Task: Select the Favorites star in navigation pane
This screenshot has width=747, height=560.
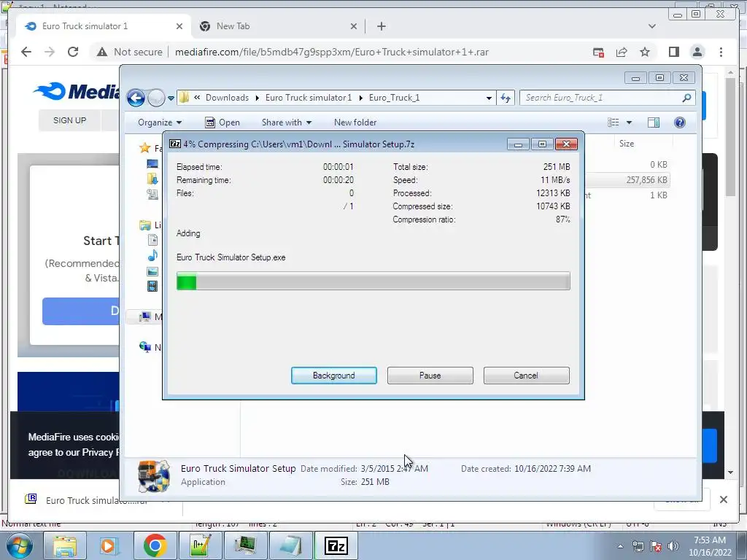Action: click(x=145, y=147)
